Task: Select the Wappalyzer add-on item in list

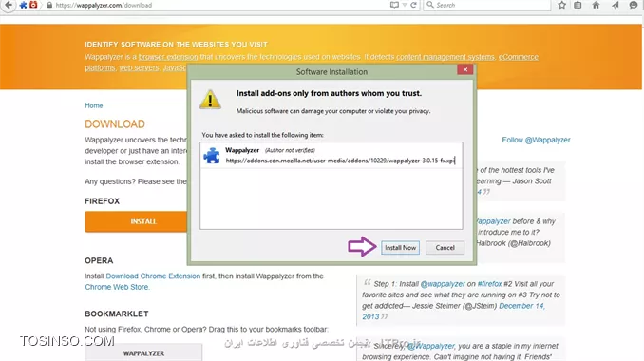Action: tap(331, 156)
